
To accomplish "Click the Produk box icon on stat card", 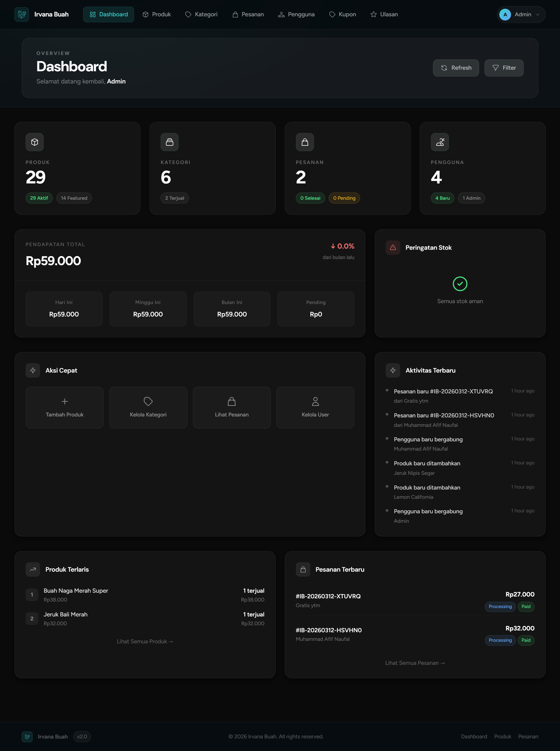I will coord(35,142).
